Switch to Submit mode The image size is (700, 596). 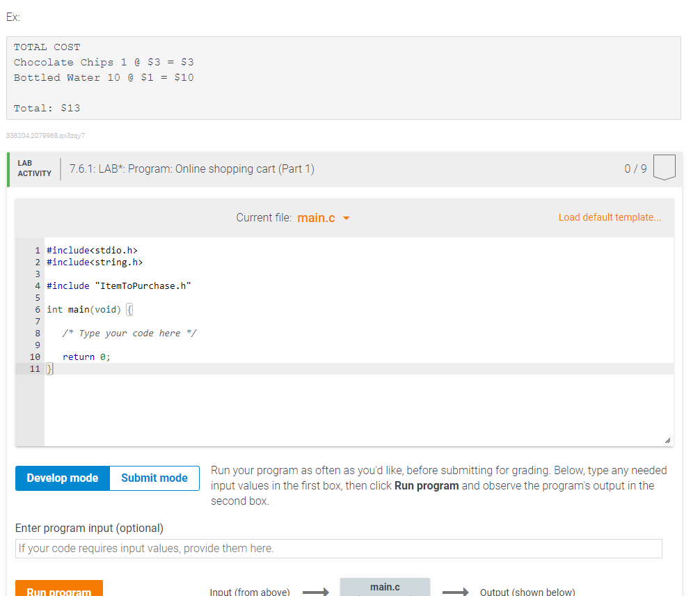(x=154, y=478)
